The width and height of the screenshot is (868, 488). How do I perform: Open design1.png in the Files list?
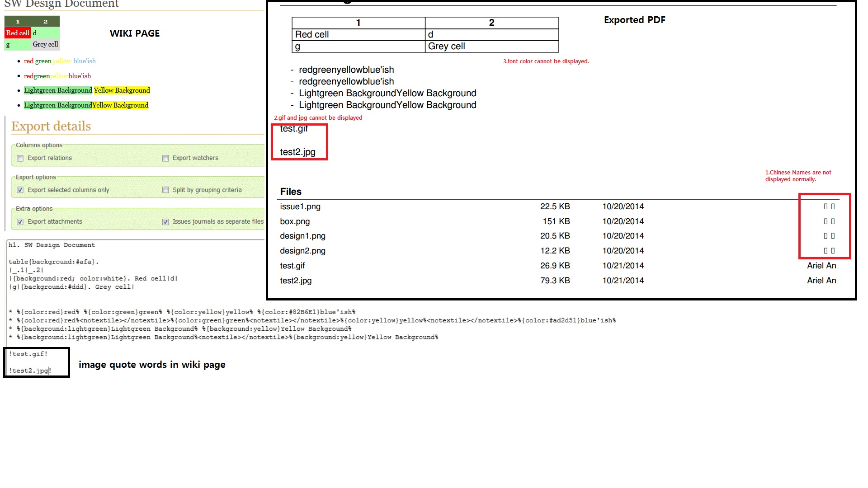302,236
